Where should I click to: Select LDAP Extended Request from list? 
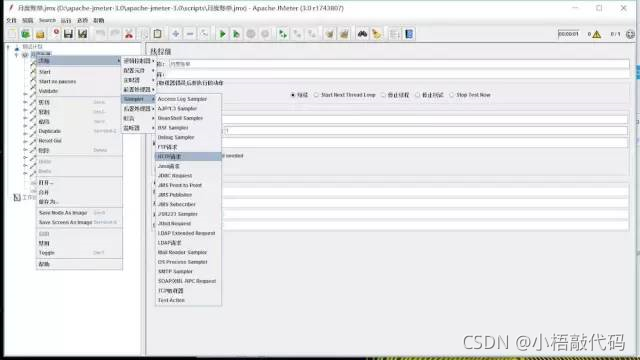pyautogui.click(x=188, y=233)
